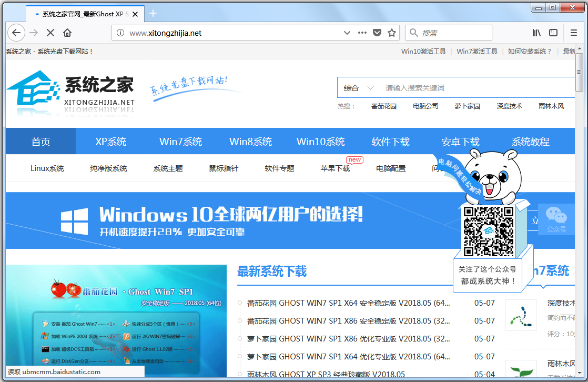
Task: Open the Win10系统 menu item
Action: point(321,142)
